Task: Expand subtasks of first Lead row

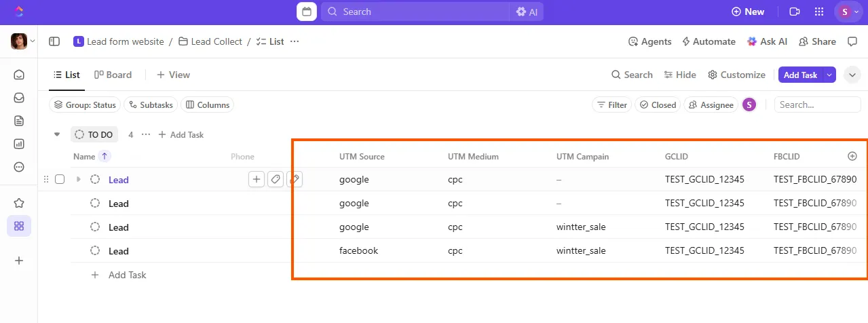Action: tap(78, 179)
